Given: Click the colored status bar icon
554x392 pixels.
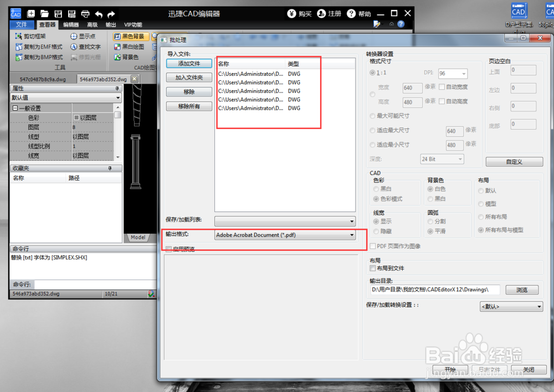Looking at the screenshot, I should click(151, 294).
